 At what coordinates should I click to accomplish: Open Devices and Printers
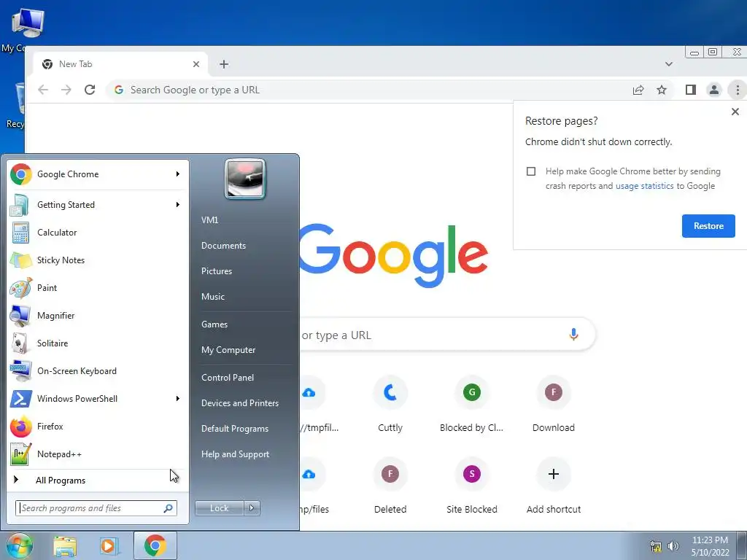[x=239, y=403]
